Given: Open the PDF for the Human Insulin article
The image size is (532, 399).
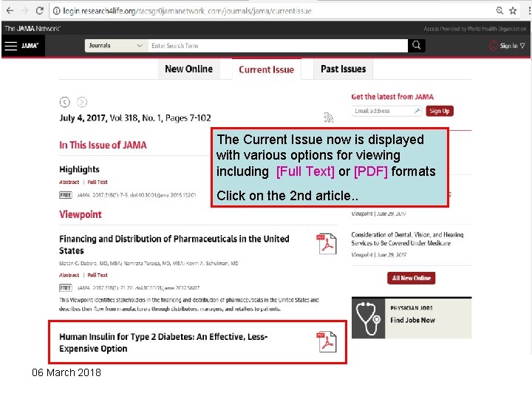Looking at the screenshot, I should (327, 341).
